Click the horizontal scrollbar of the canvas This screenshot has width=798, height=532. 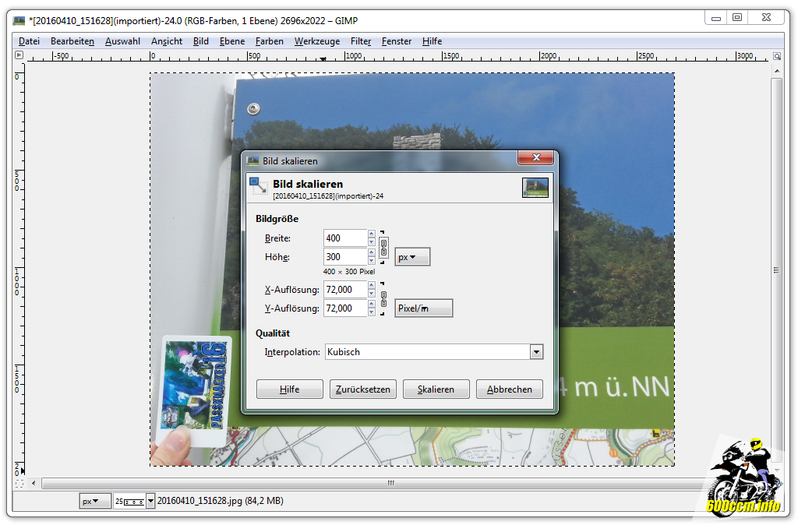coord(390,484)
